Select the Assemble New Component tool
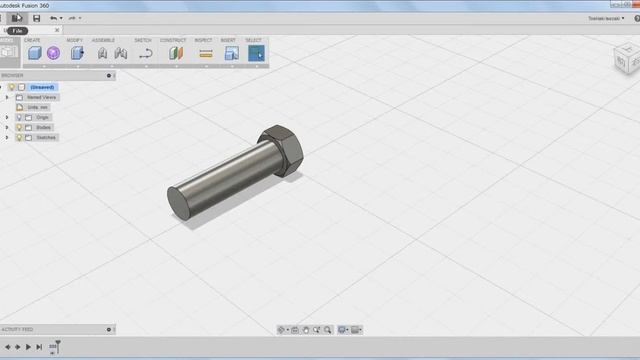This screenshot has height=360, width=640. coord(102,53)
